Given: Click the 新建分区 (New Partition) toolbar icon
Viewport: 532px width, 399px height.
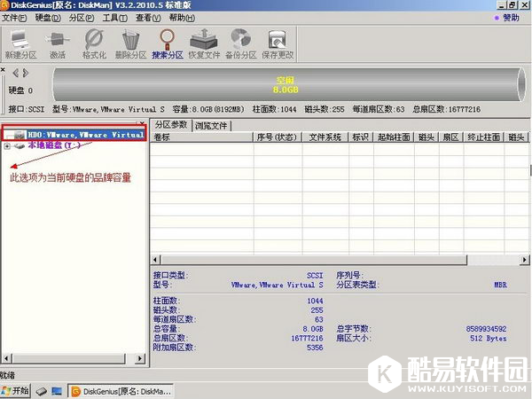Looking at the screenshot, I should click(x=20, y=41).
